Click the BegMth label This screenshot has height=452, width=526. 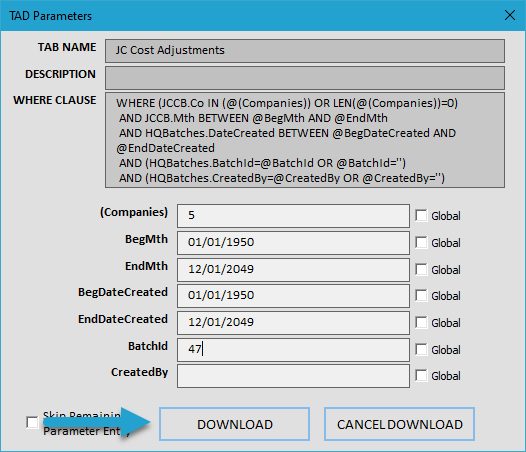tap(146, 239)
